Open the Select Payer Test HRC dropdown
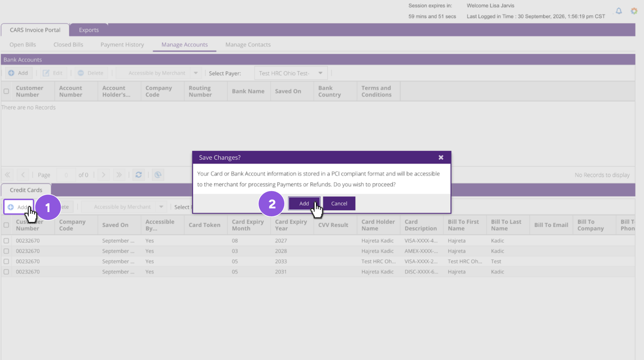 (291, 73)
